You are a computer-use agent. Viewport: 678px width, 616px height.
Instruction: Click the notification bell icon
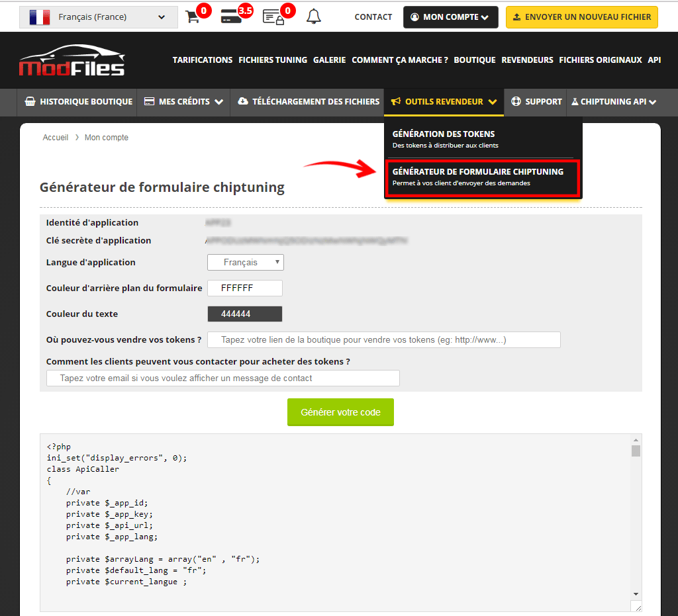coord(314,17)
